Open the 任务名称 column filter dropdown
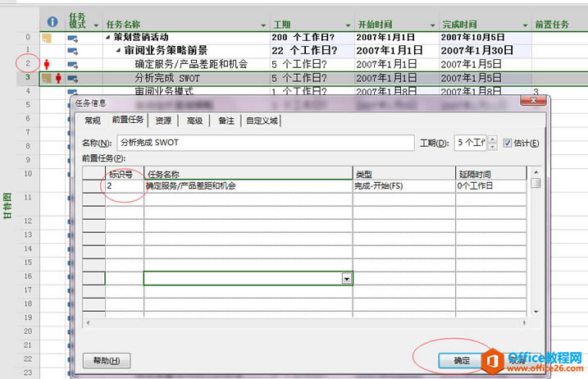This screenshot has width=588, height=379. coord(262,25)
